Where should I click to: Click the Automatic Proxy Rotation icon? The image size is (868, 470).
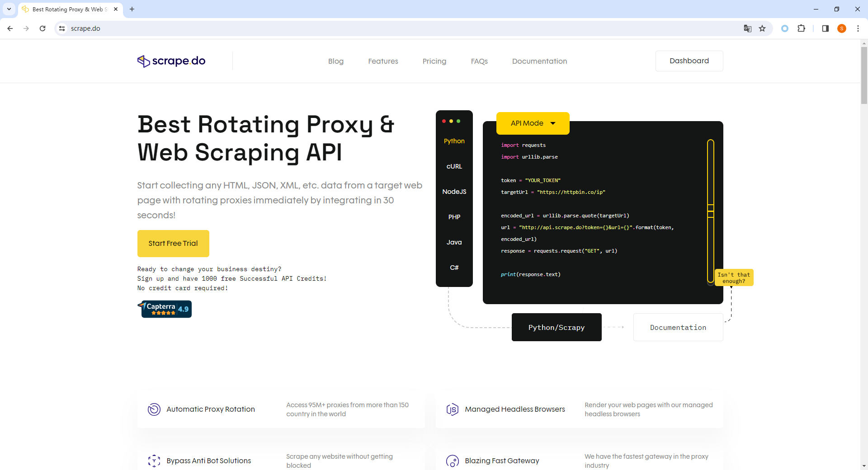click(x=154, y=409)
